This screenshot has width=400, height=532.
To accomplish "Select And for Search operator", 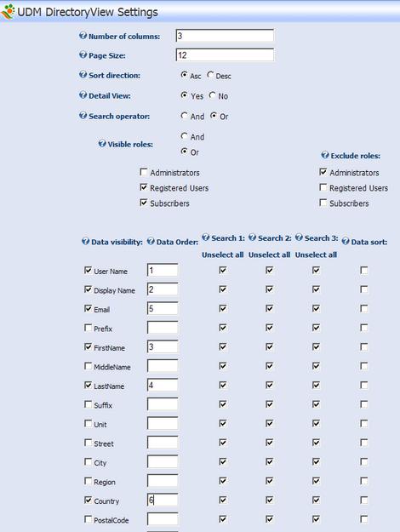I will [x=184, y=116].
